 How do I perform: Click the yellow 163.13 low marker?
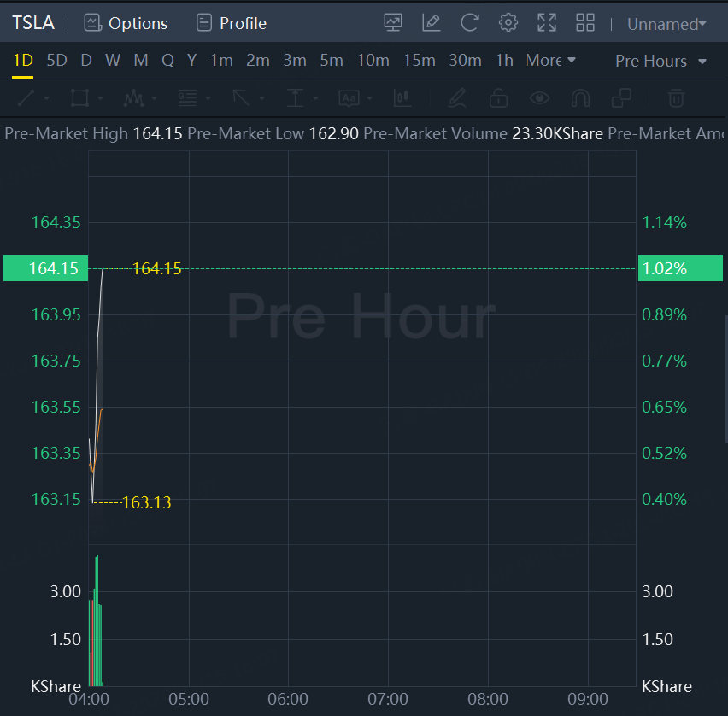coord(147,502)
